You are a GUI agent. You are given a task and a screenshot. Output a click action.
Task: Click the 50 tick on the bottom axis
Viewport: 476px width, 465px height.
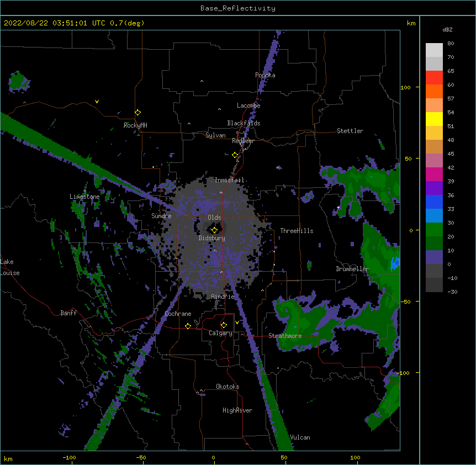tap(284, 457)
